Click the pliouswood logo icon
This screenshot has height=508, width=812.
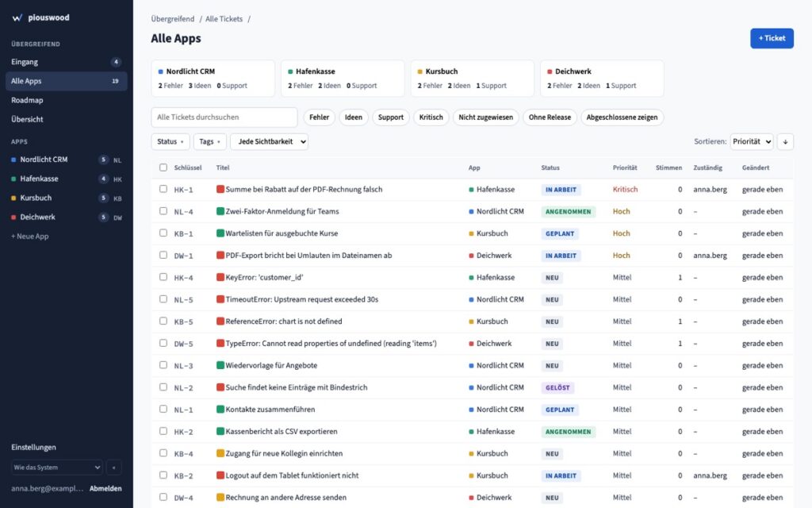pyautogui.click(x=17, y=17)
